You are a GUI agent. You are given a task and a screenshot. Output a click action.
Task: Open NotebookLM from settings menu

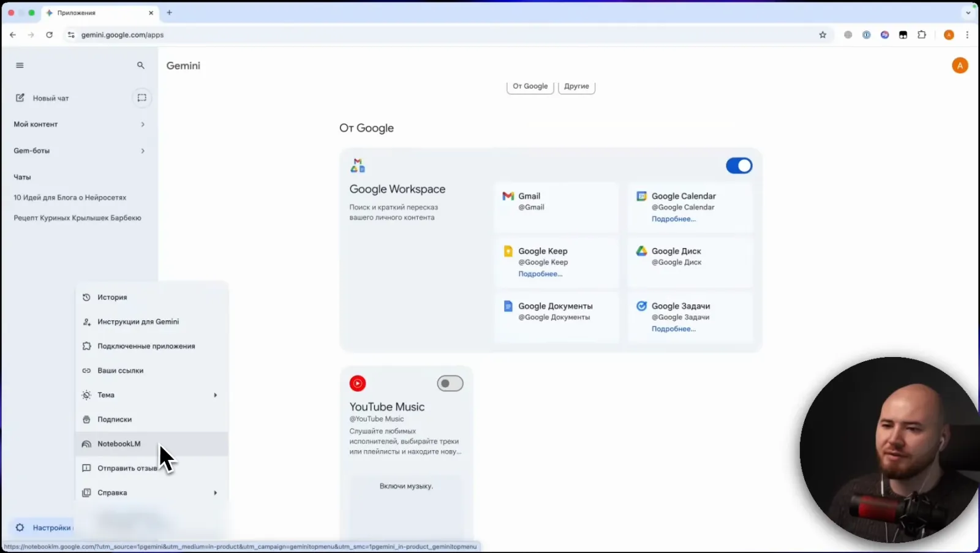152,444
